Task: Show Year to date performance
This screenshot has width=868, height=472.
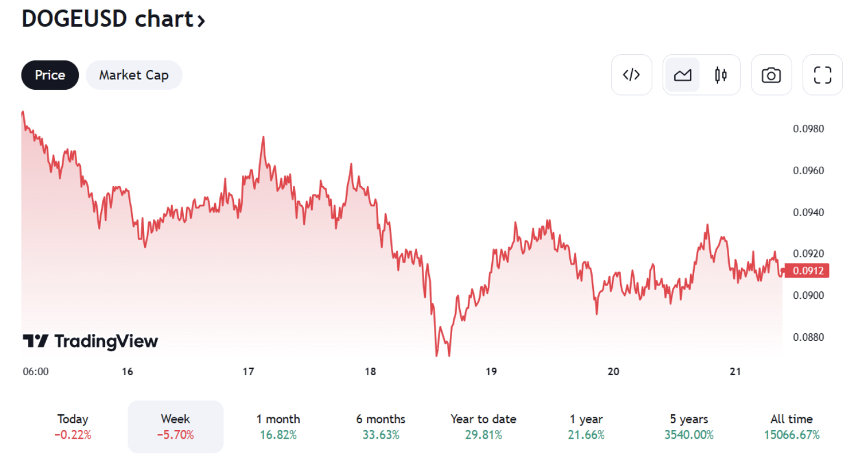Action: pos(484,427)
